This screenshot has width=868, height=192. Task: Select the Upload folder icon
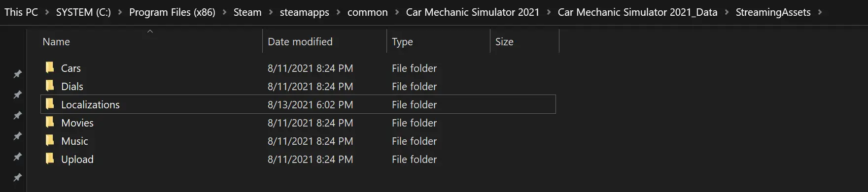point(50,159)
